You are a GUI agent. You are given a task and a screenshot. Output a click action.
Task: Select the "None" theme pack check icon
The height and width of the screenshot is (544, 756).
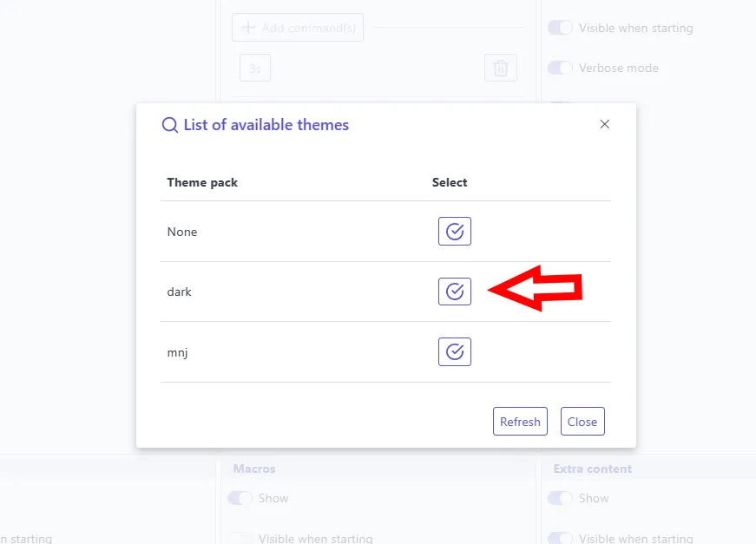(x=455, y=232)
